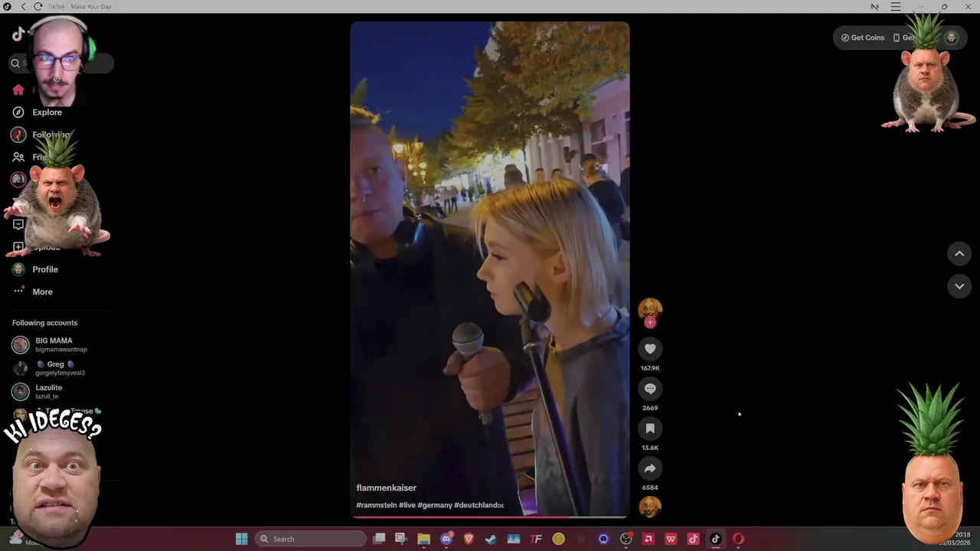Click the TF icon in the taskbar
The image size is (980, 551).
point(536,539)
